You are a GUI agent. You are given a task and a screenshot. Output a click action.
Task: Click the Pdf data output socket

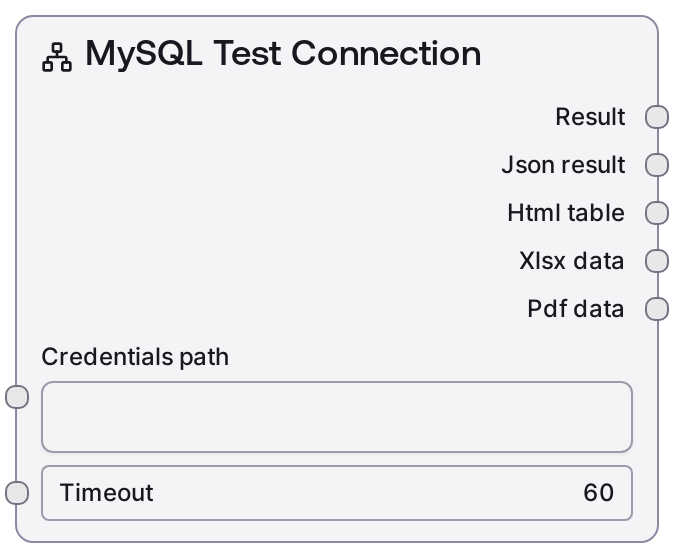(656, 309)
